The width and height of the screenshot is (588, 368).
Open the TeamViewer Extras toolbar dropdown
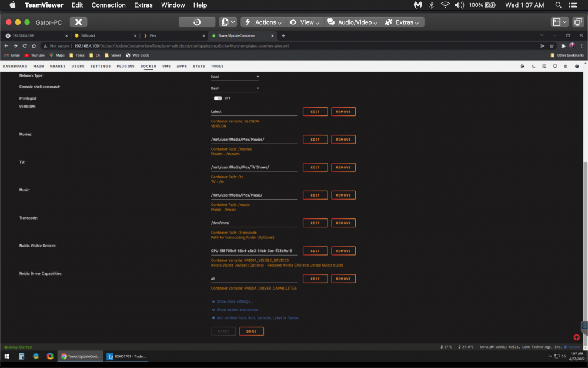coord(403,22)
